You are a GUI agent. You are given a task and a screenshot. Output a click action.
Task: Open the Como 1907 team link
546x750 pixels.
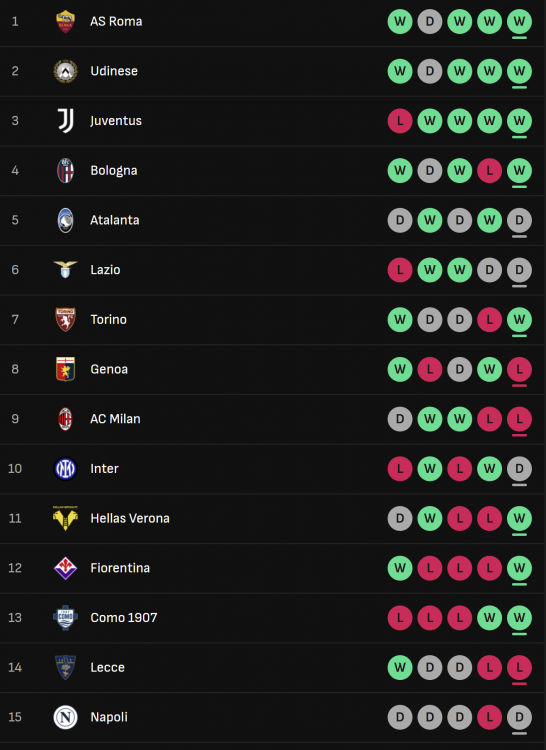124,618
